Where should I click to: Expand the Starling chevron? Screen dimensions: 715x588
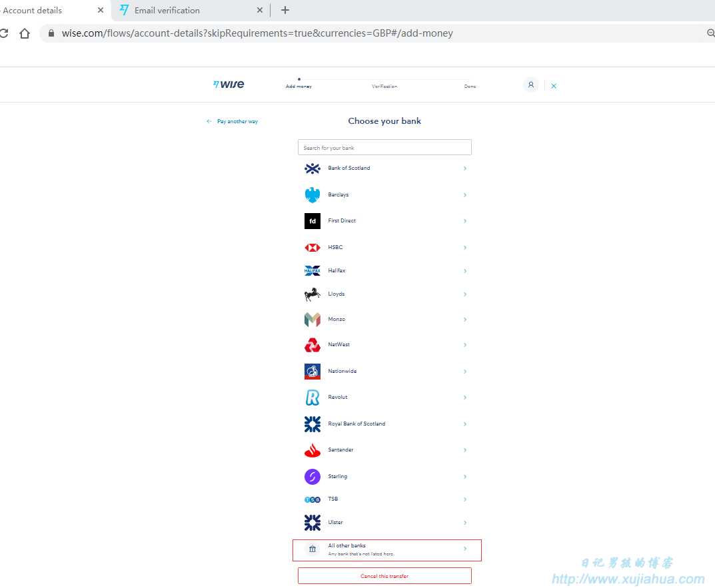(465, 477)
